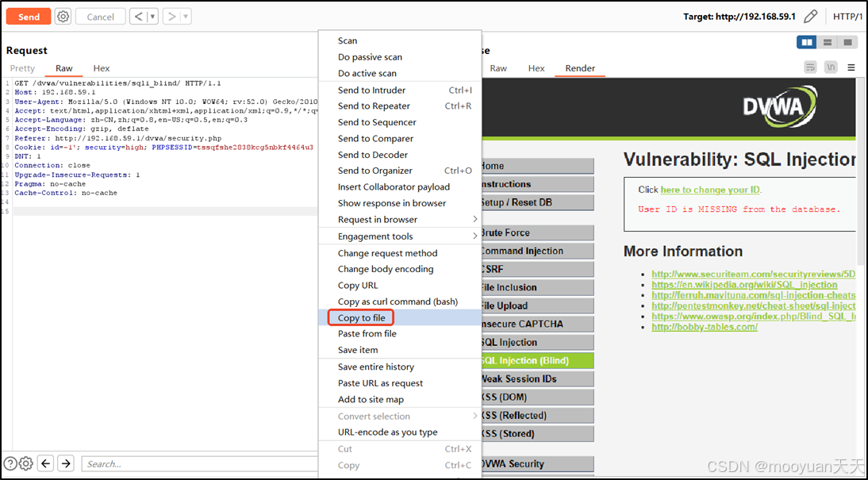The width and height of the screenshot is (868, 480).
Task: Open response panel hamburger options menu
Action: pyautogui.click(x=851, y=67)
